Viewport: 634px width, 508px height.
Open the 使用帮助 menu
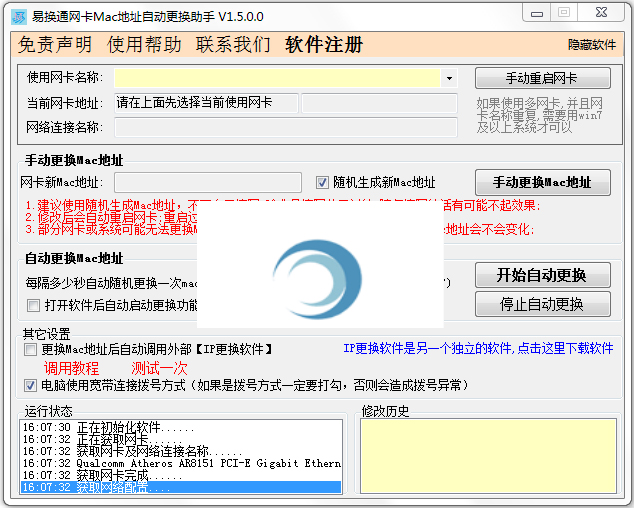click(x=144, y=44)
